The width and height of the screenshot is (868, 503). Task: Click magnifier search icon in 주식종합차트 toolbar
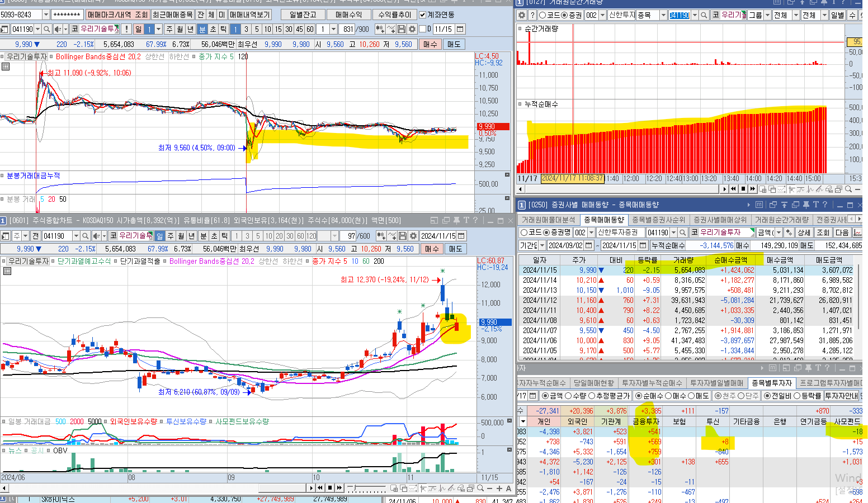pos(85,236)
